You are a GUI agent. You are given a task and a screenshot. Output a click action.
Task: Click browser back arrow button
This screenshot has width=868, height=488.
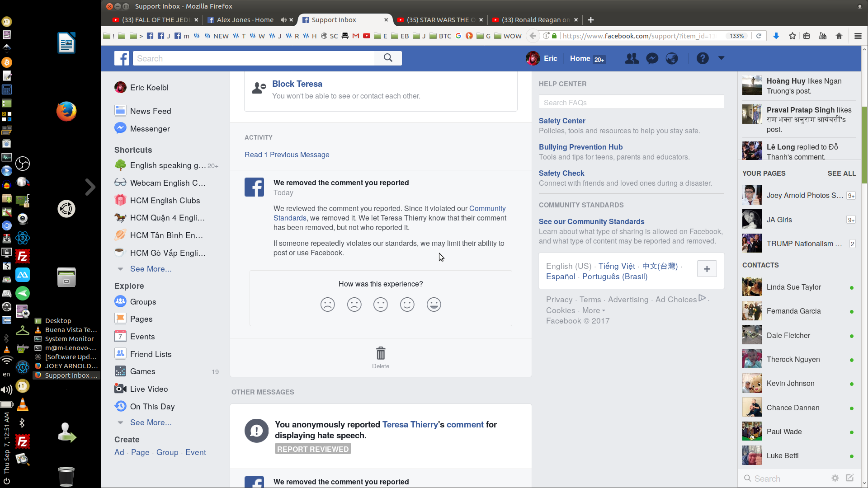pyautogui.click(x=533, y=36)
